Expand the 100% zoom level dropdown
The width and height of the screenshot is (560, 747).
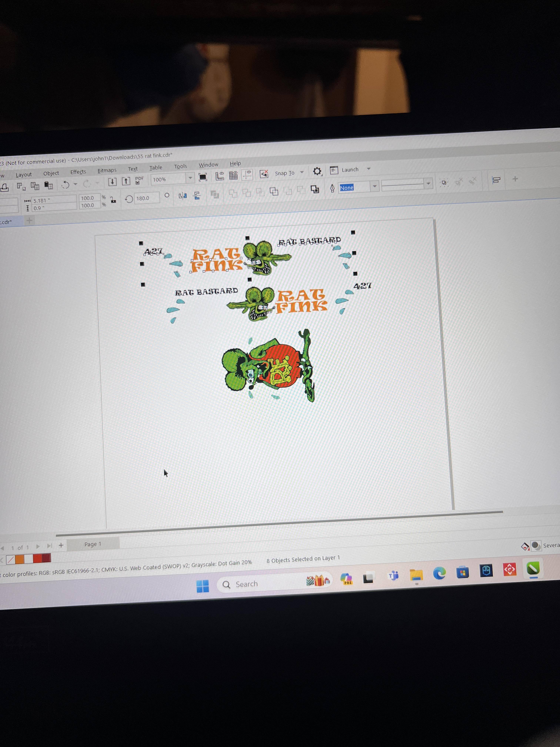[190, 178]
